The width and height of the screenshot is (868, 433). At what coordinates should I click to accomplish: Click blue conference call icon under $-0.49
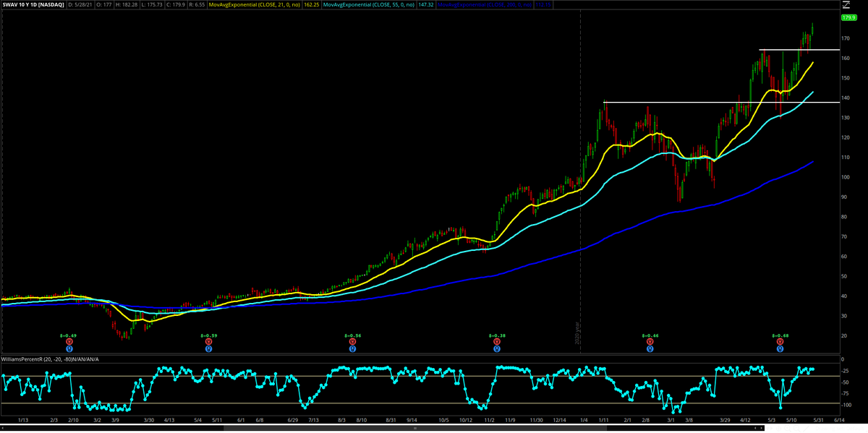click(x=69, y=348)
